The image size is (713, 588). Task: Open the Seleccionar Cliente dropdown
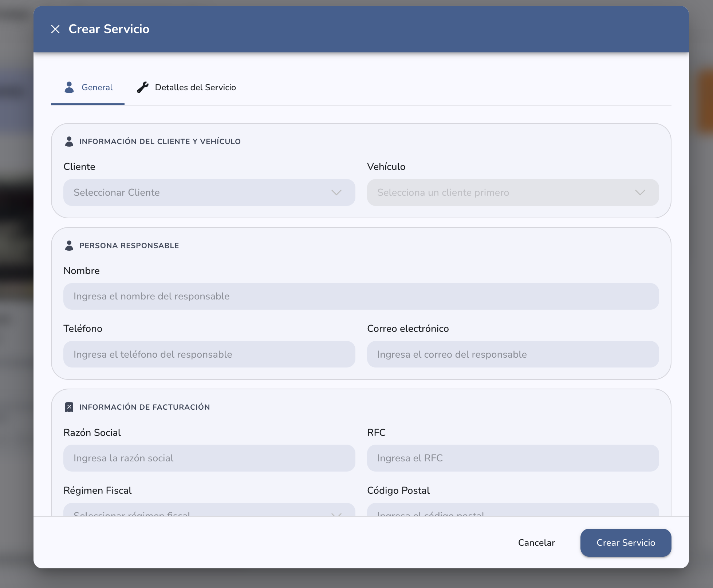tap(209, 192)
